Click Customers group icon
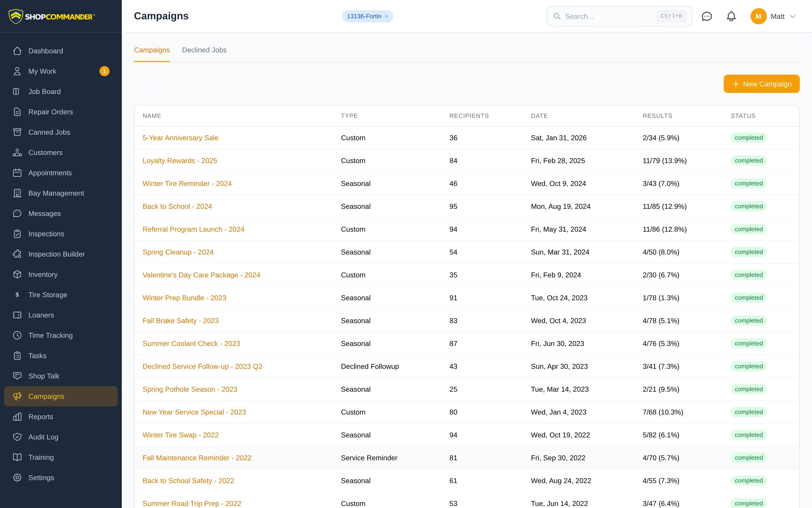 pyautogui.click(x=17, y=153)
